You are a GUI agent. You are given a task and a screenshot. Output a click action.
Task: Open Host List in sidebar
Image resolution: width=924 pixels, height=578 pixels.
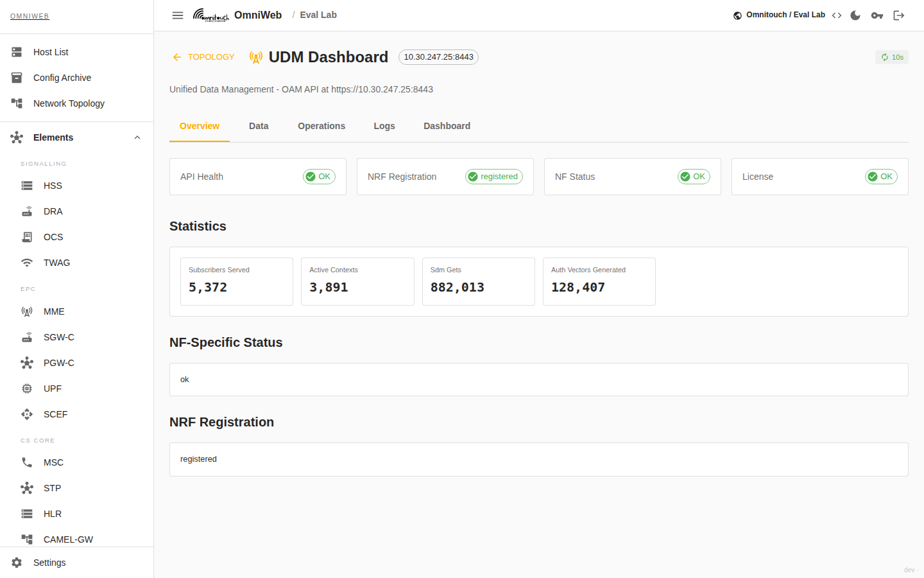(77, 52)
